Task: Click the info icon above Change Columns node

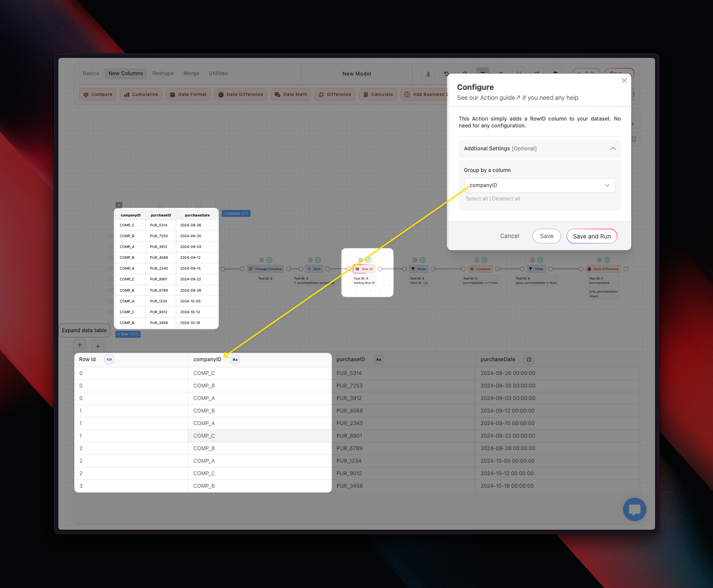Action: [x=262, y=260]
